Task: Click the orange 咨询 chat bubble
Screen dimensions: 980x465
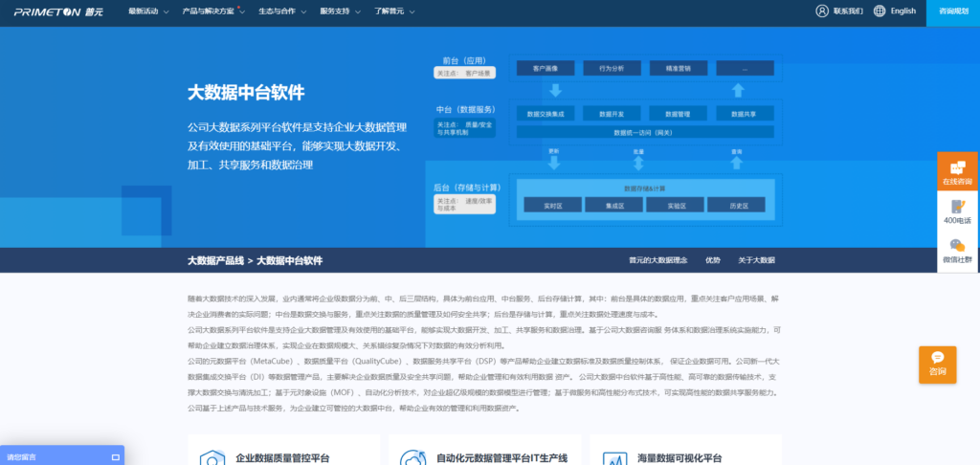Action: (x=937, y=364)
